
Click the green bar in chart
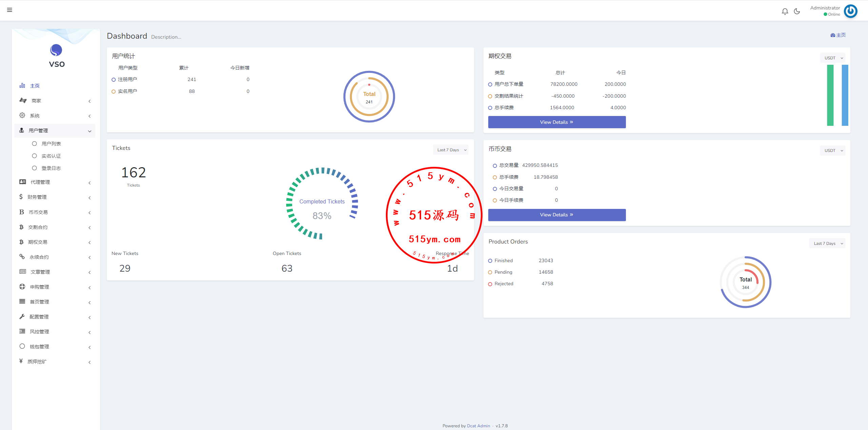(x=830, y=95)
